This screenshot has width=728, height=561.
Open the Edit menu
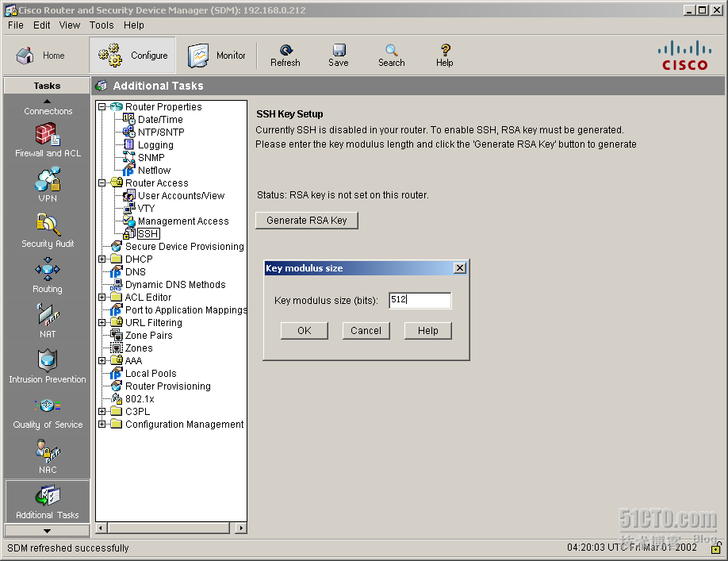point(42,25)
